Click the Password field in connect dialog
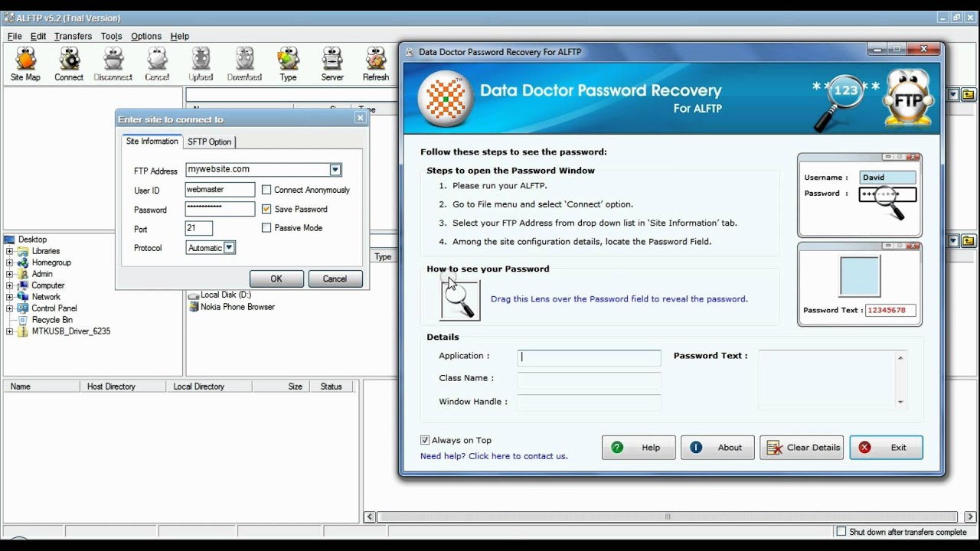 click(x=220, y=209)
